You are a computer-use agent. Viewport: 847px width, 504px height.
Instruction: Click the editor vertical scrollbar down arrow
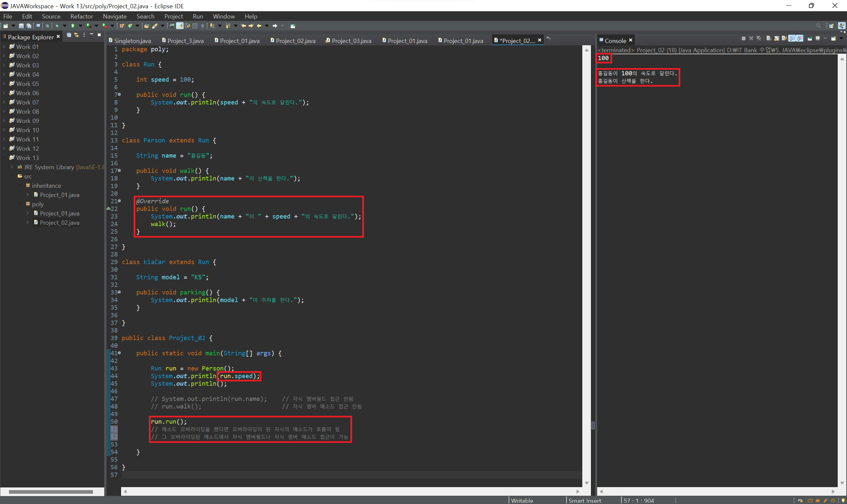pos(587,483)
